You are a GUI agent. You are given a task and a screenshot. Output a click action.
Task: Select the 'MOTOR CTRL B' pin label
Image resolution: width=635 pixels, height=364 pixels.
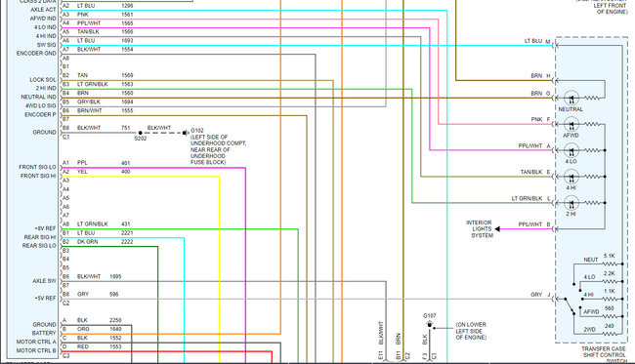click(36, 350)
